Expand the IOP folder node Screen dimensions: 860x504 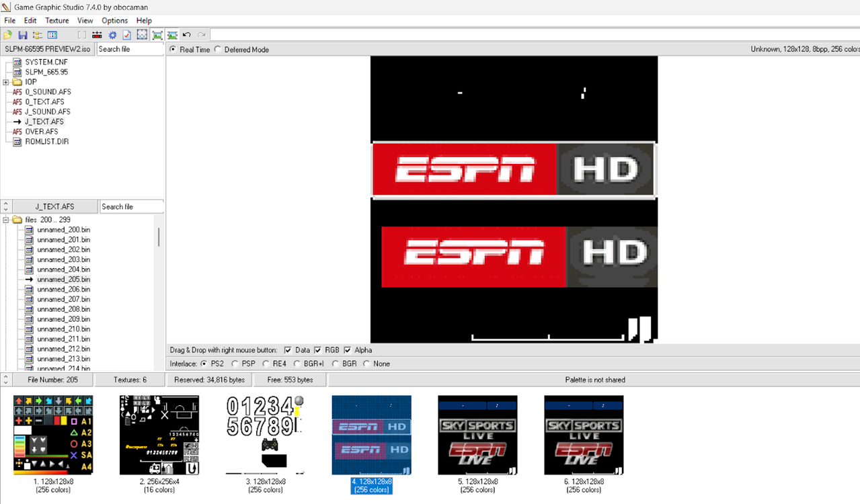coord(6,82)
